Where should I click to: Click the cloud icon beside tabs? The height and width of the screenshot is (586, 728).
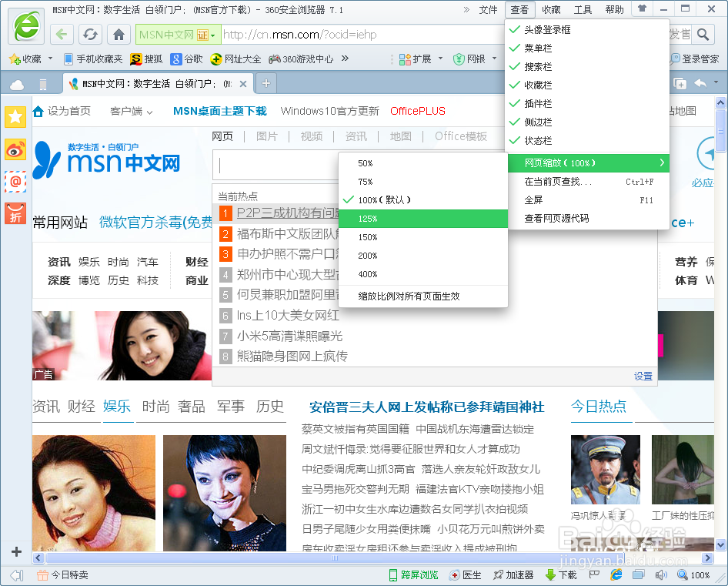(17, 84)
